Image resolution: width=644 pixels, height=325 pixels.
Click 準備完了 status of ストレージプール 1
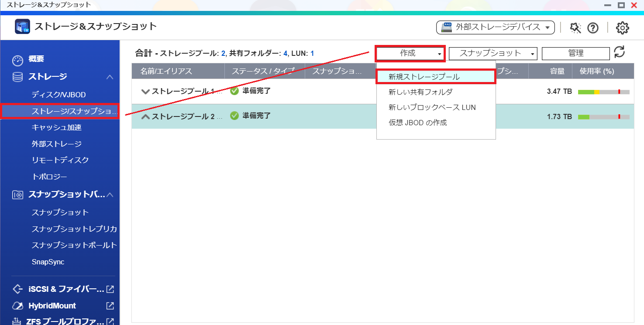[257, 91]
